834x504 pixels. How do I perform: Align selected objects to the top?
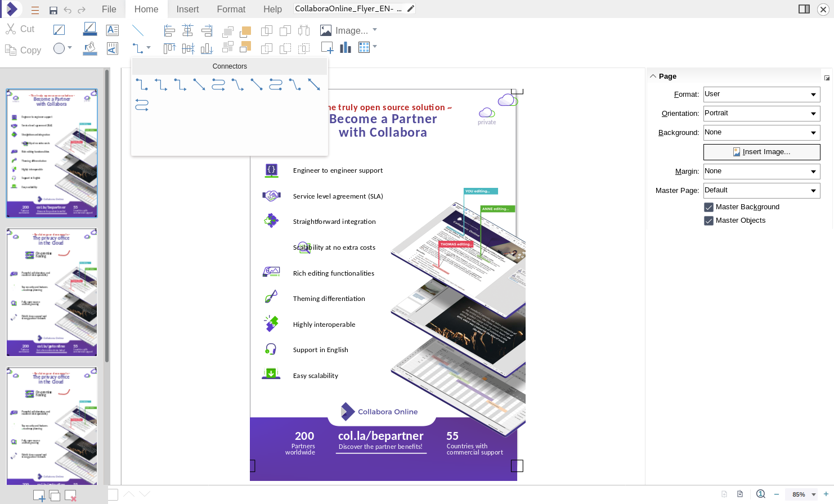[169, 48]
